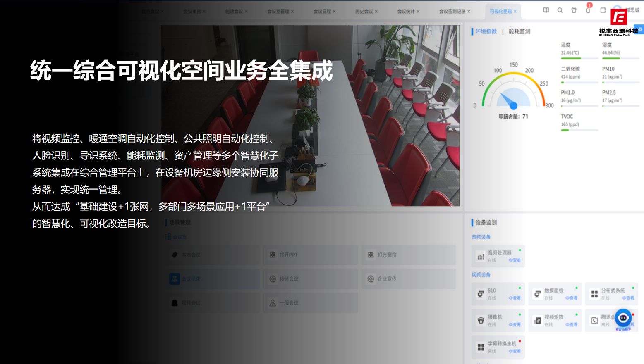Activate the 打开PPT scene button
Screen dimensions: 644x364
coord(310,255)
